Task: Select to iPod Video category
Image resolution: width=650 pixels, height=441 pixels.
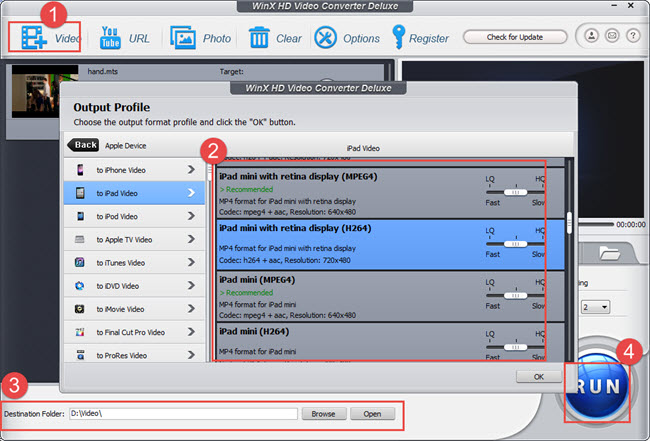Action: click(134, 216)
